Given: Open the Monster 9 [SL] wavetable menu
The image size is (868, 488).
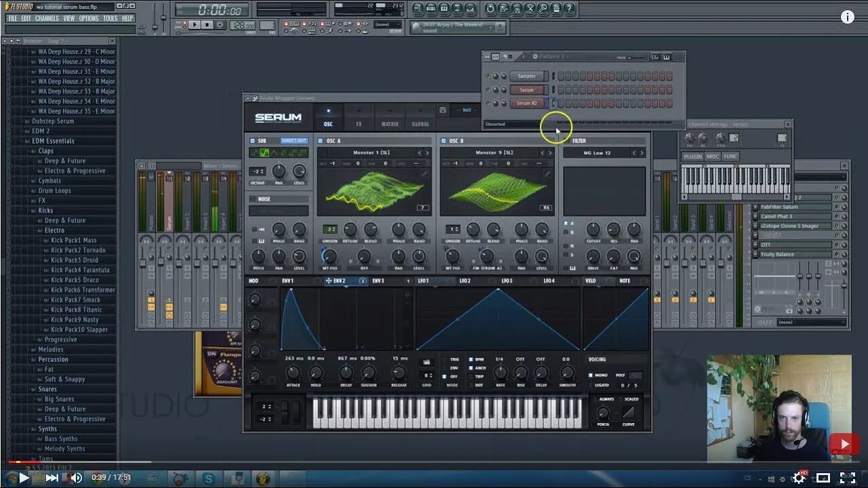Looking at the screenshot, I should point(494,153).
